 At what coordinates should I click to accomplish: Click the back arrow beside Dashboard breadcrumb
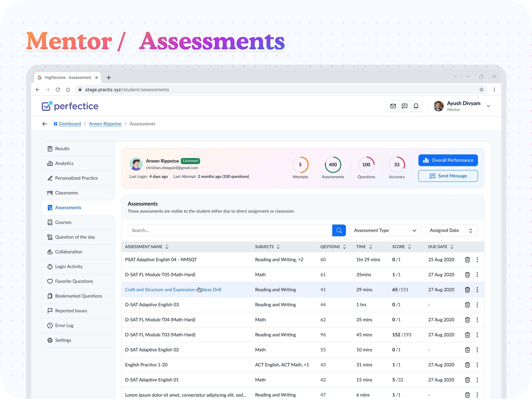click(x=45, y=124)
